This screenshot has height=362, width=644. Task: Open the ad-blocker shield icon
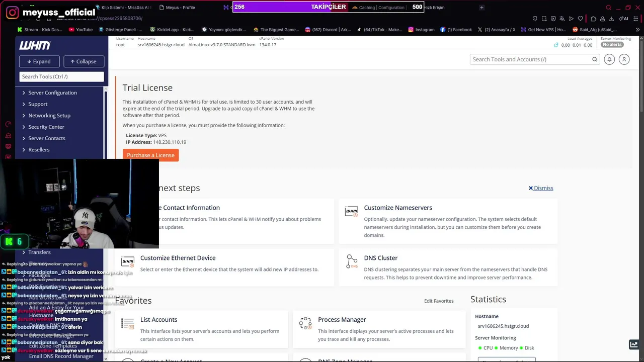click(x=553, y=19)
